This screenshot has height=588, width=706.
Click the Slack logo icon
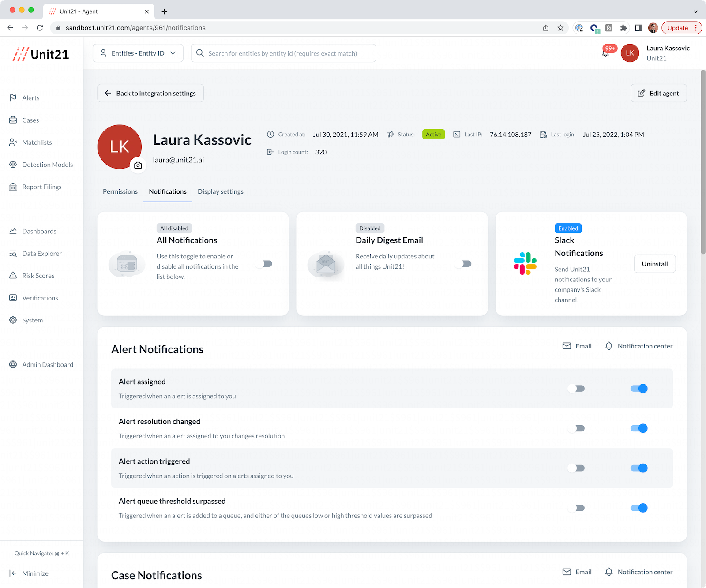(x=525, y=263)
